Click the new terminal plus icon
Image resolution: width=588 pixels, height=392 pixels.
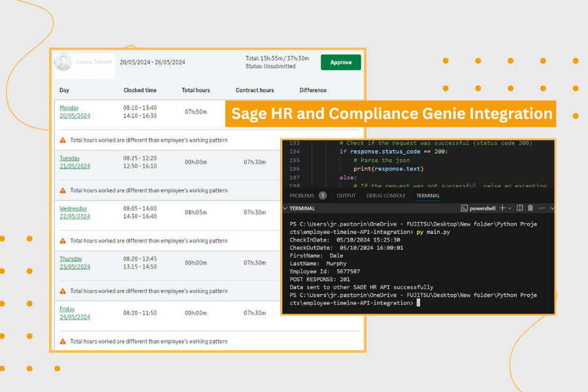[x=502, y=208]
